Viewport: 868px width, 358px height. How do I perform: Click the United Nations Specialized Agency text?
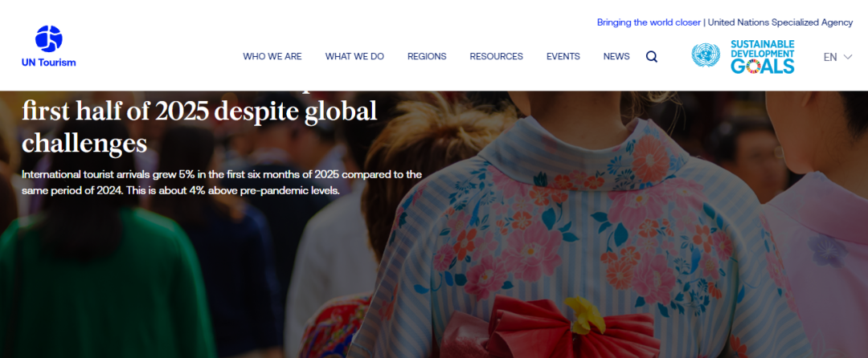(x=780, y=22)
